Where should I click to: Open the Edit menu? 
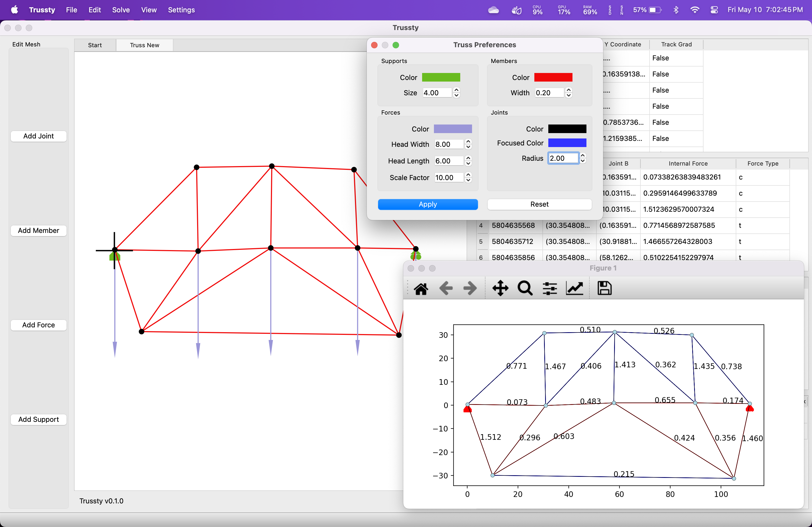[95, 10]
